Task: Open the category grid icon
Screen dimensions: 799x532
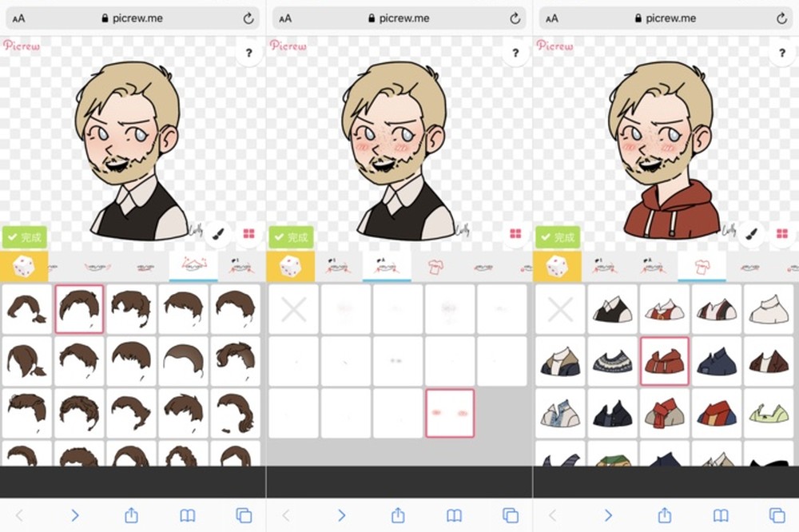Action: [x=250, y=233]
